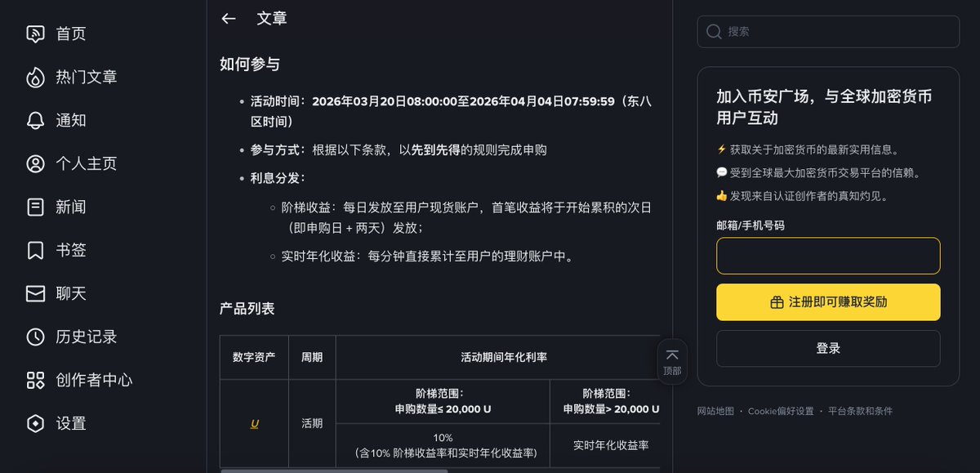
Task: Click the Creator Center (创作者中心) icon
Action: 35,380
